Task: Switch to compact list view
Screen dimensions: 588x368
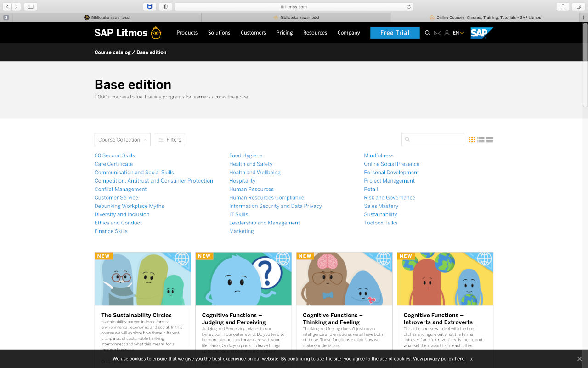Action: [490, 139]
